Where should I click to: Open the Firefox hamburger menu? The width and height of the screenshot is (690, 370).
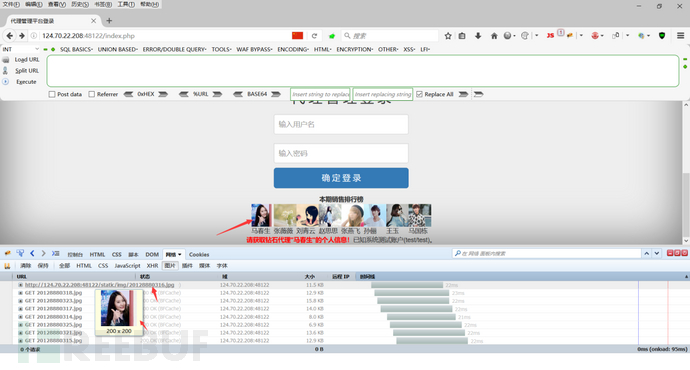pos(680,36)
